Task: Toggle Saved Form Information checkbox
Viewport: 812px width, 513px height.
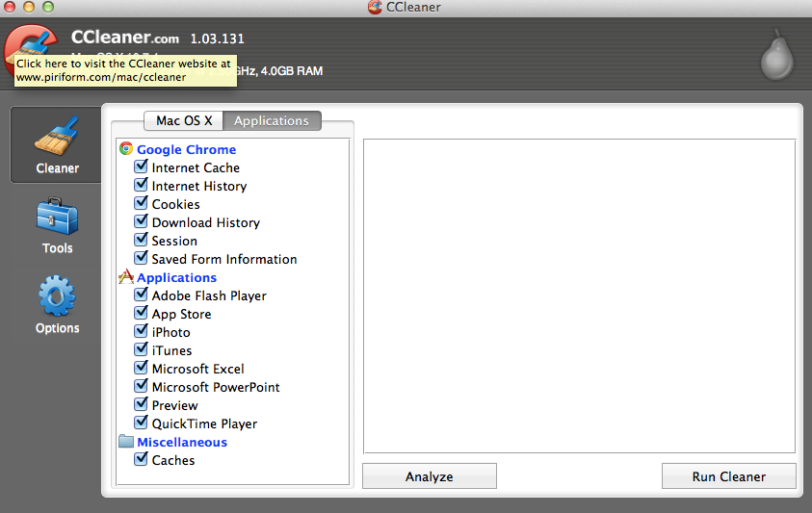Action: [141, 258]
